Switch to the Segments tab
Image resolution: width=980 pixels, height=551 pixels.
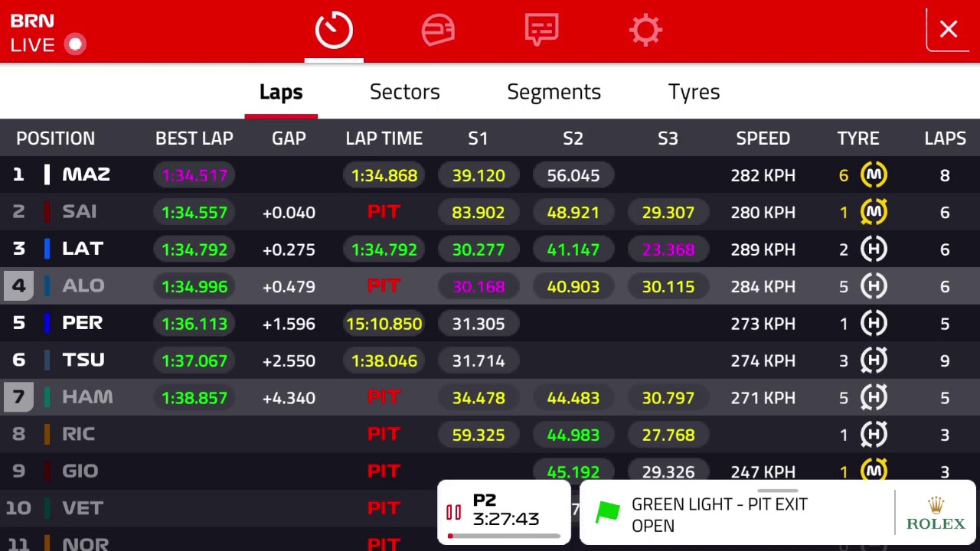tap(554, 92)
